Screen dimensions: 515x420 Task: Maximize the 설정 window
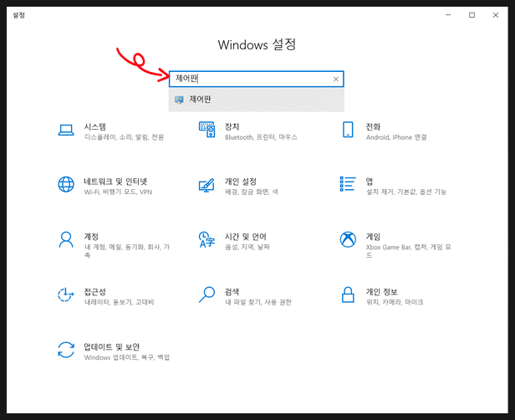[x=472, y=15]
